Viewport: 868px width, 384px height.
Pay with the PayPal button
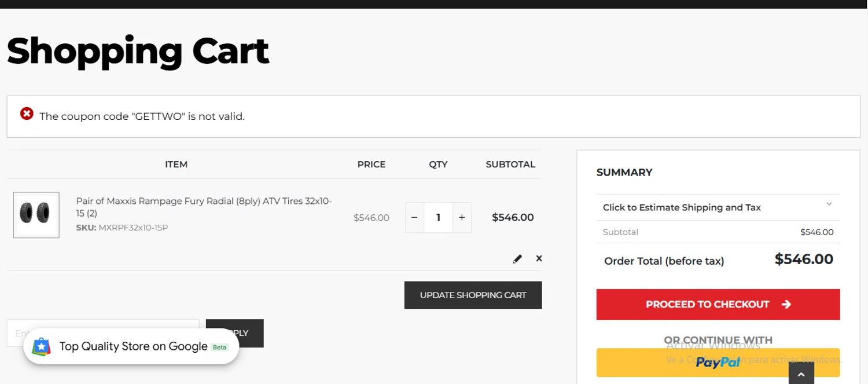coord(718,363)
